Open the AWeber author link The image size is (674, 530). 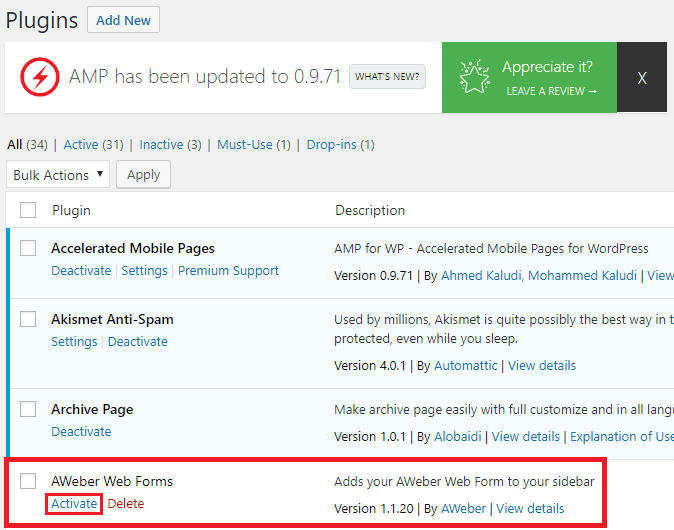463,509
